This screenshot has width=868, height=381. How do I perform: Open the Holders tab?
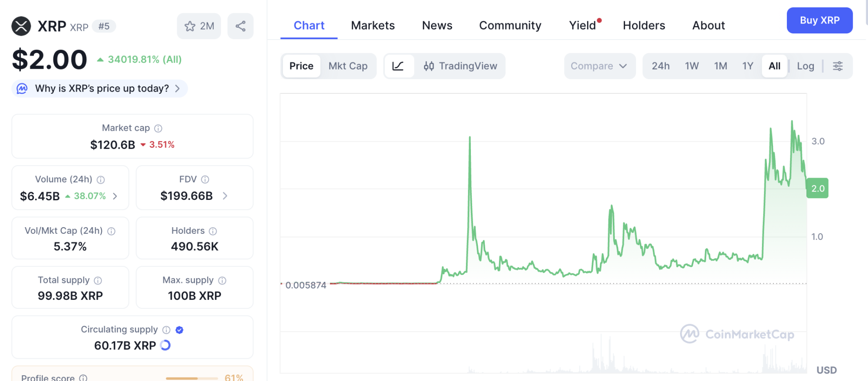(x=644, y=26)
